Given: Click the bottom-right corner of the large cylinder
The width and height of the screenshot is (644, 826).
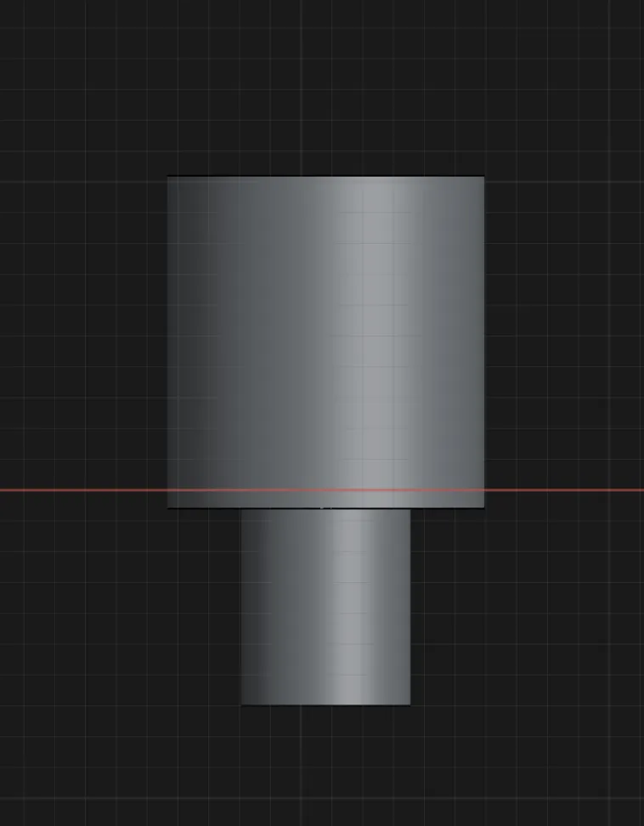Looking at the screenshot, I should tap(483, 506).
